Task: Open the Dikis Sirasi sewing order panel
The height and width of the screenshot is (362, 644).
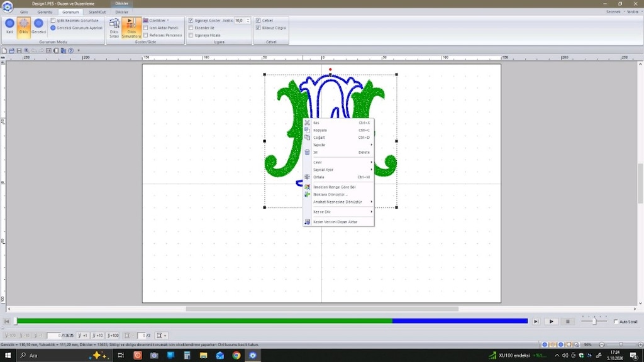Action: pyautogui.click(x=114, y=28)
